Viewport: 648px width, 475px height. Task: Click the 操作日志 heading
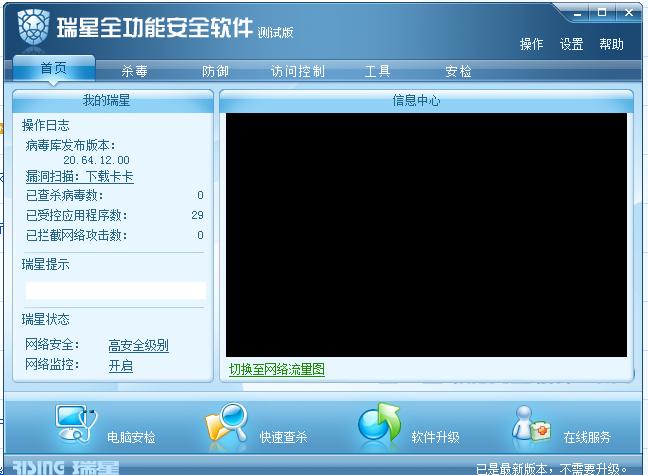45,125
